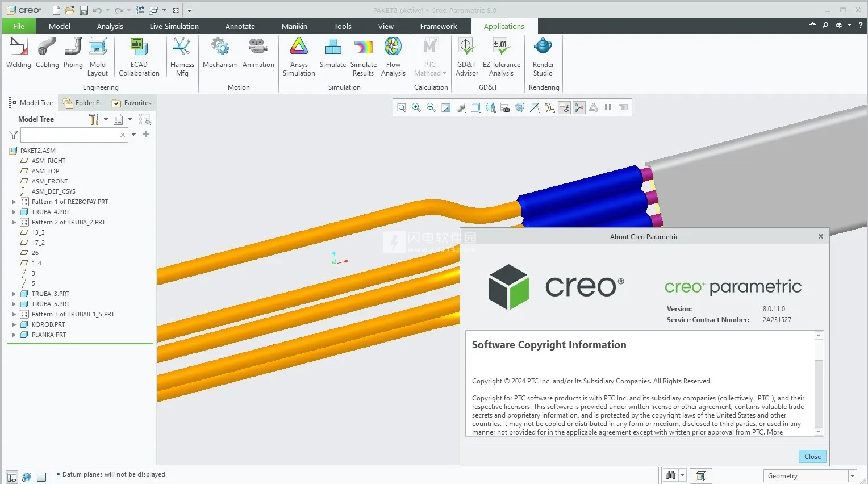Toggle Perspective View in graphics toolbar

[x=520, y=107]
